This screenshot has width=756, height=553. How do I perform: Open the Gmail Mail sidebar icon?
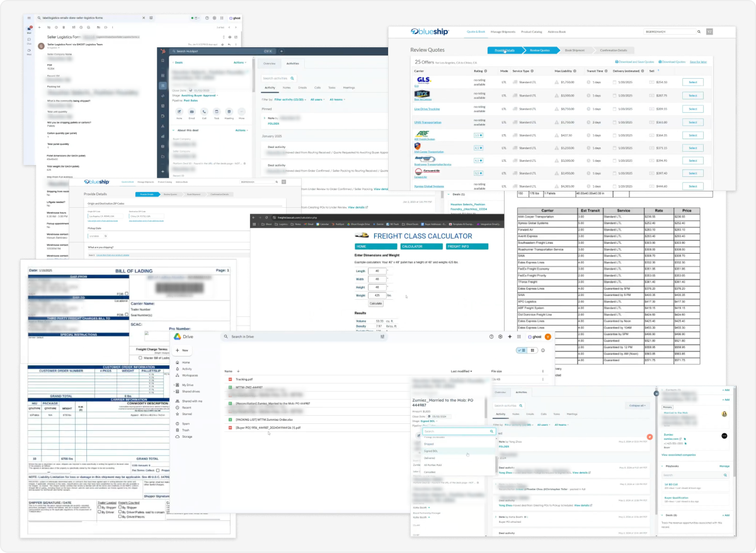click(30, 30)
